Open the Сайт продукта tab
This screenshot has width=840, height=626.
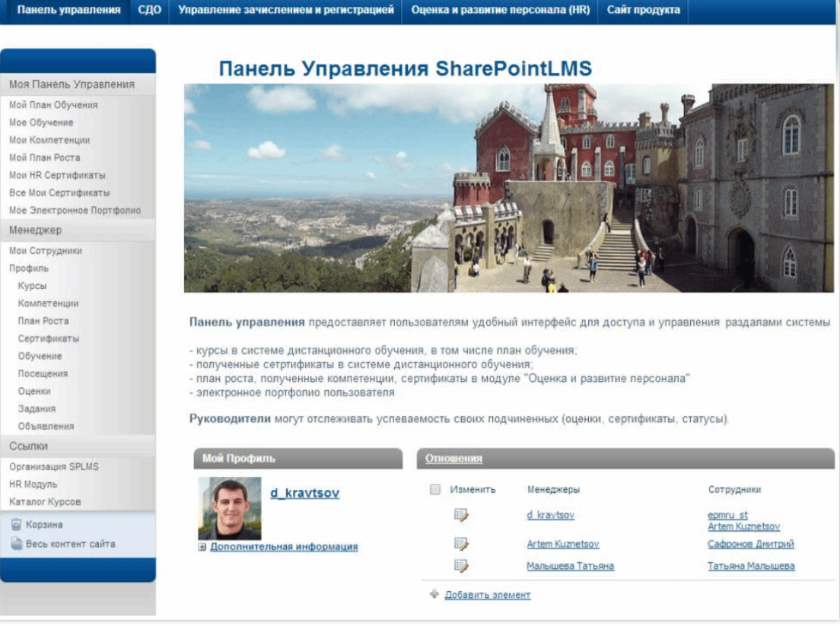tap(641, 11)
